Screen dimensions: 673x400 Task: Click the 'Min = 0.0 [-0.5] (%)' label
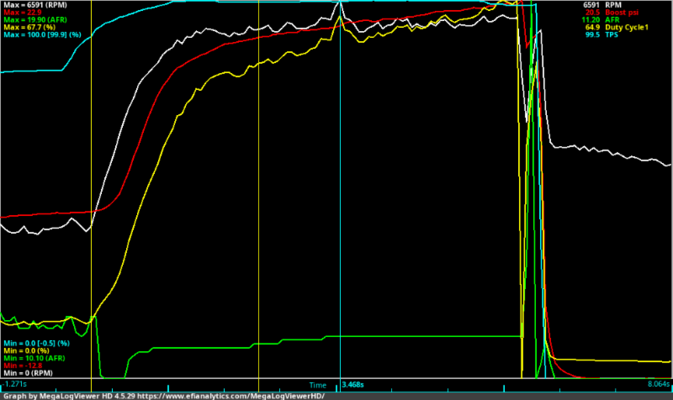[x=36, y=343]
